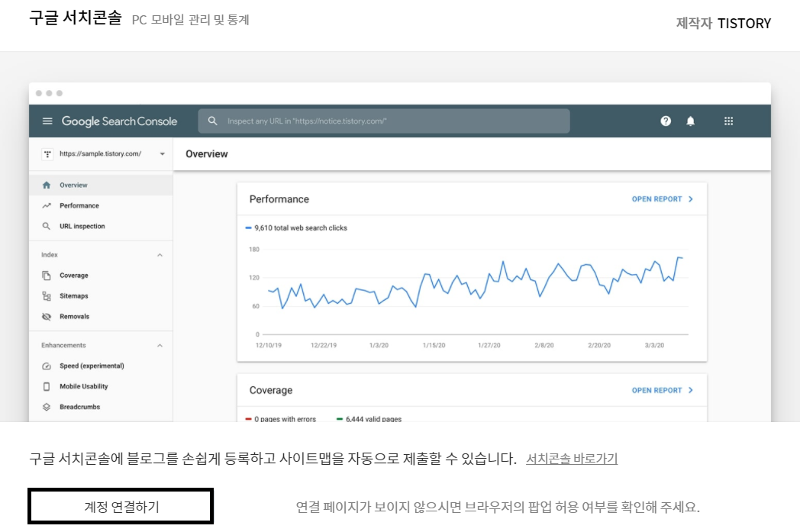Click the property site icon beside sample.tistory.com

47,154
